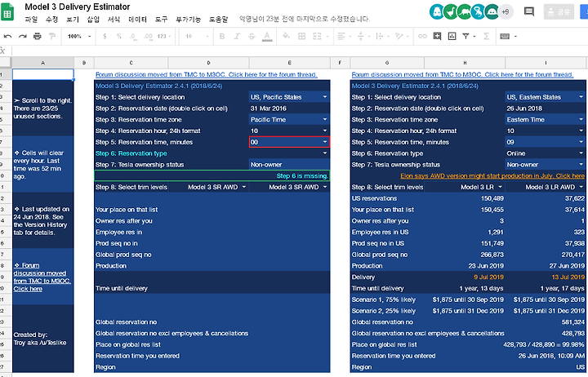The image size is (588, 377).
Task: Click the +9 more collaborators badge
Action: tap(506, 11)
